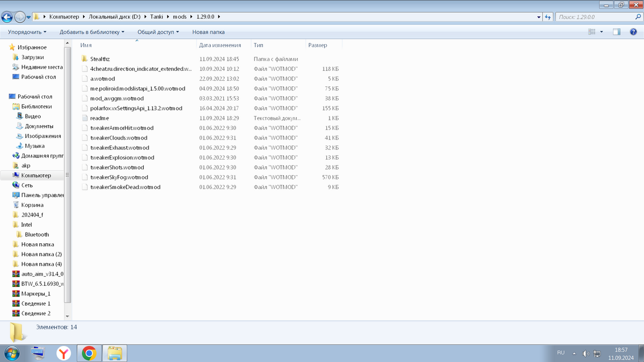Viewport: 644px width, 362px height.
Task: Open the help question mark icon
Action: (632, 32)
